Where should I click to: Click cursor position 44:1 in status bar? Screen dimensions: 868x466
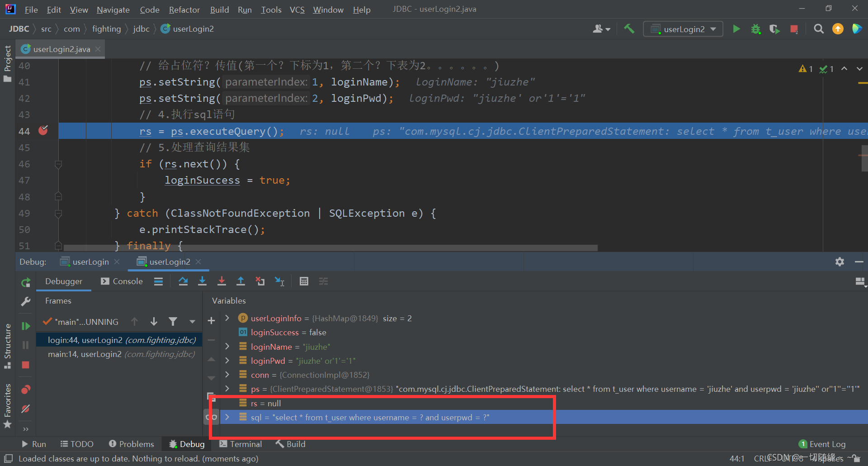tap(737, 459)
